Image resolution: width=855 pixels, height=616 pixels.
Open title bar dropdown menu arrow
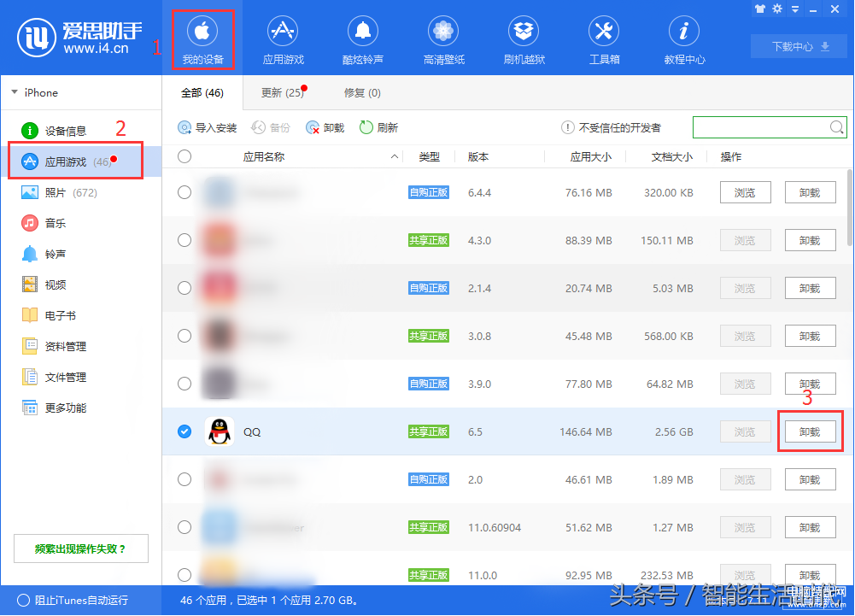point(795,9)
